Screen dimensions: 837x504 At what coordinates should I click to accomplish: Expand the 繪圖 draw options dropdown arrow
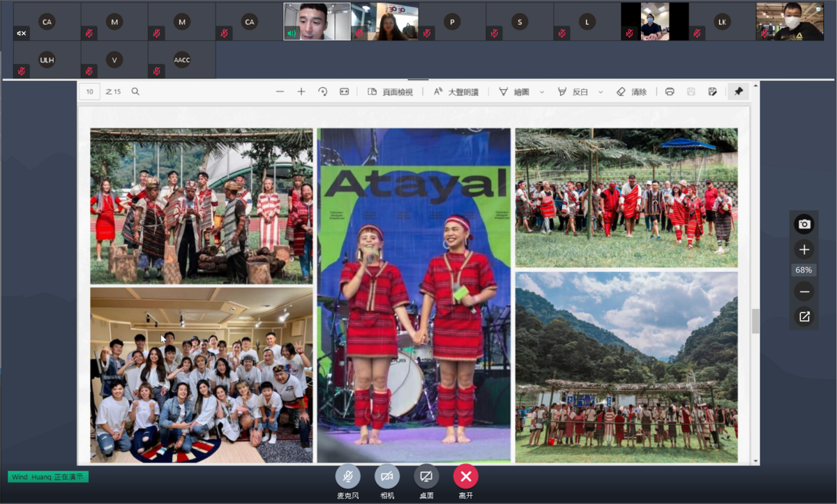coord(542,92)
